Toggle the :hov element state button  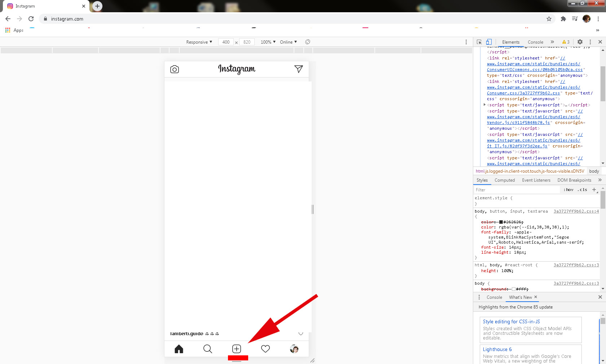click(568, 190)
